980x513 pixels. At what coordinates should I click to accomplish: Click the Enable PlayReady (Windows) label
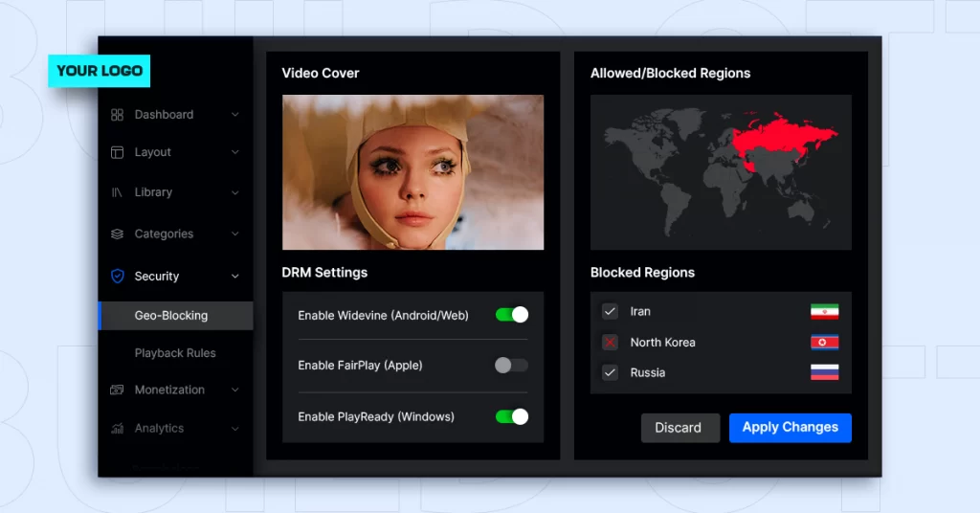click(376, 416)
